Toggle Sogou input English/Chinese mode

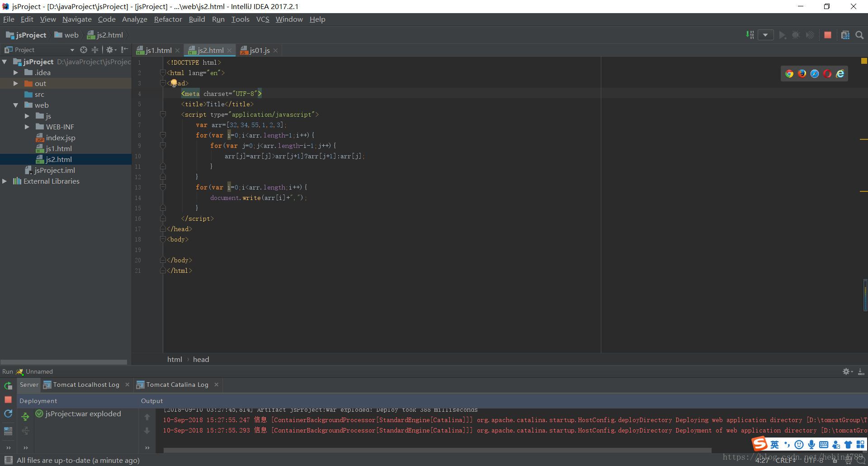pos(775,445)
